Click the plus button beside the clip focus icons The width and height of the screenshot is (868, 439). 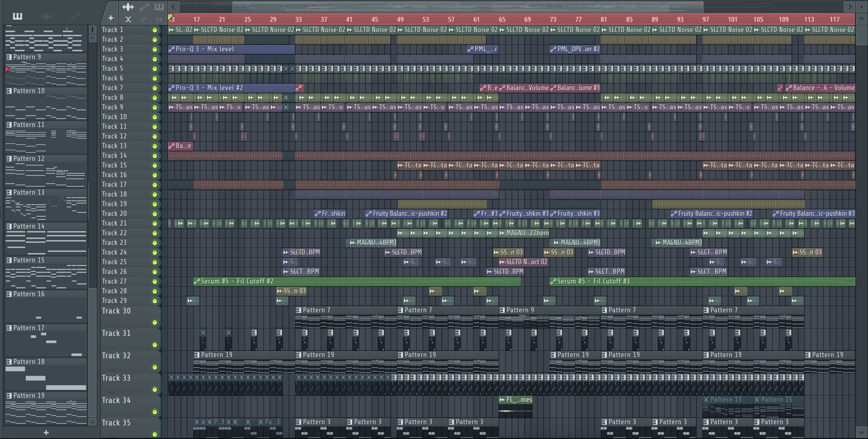(111, 18)
